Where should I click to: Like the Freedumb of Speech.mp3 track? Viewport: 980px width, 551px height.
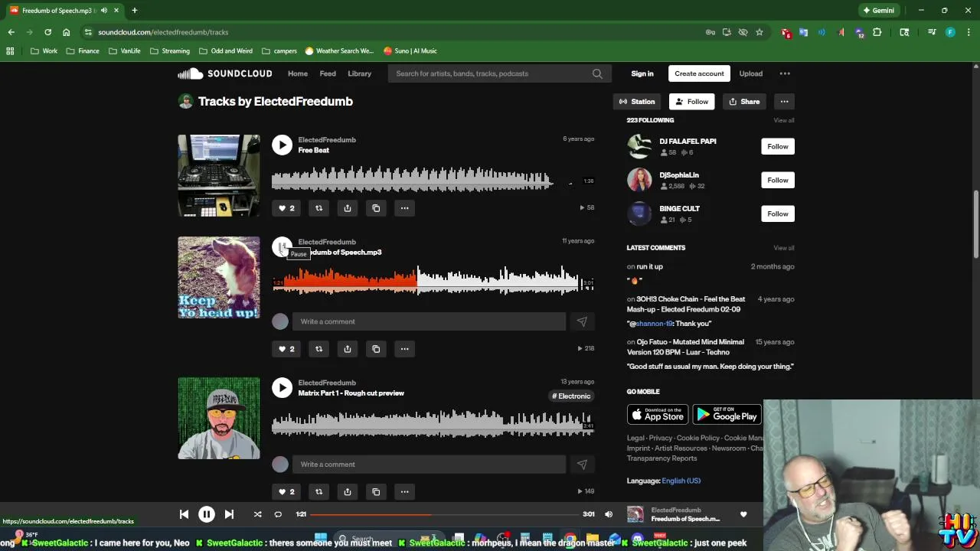click(x=286, y=349)
